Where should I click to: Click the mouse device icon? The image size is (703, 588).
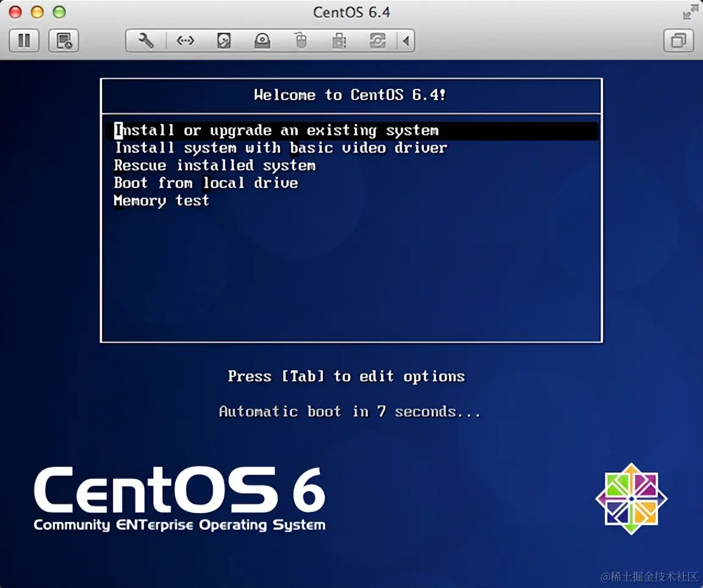pyautogui.click(x=301, y=41)
